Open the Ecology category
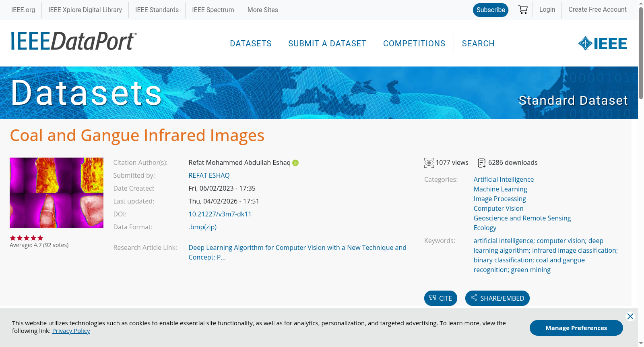Viewport: 644px width, 347px height. (x=485, y=228)
